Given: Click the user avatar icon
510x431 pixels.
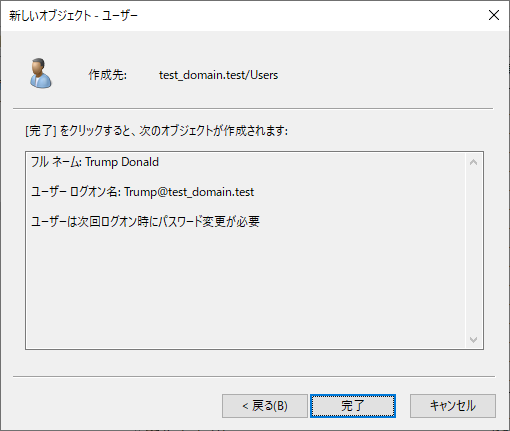Looking at the screenshot, I should pyautogui.click(x=41, y=73).
